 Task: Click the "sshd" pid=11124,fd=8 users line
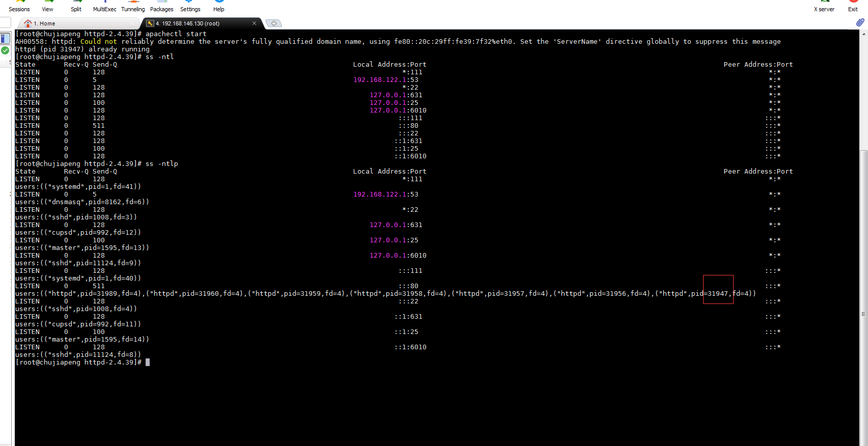(x=78, y=355)
